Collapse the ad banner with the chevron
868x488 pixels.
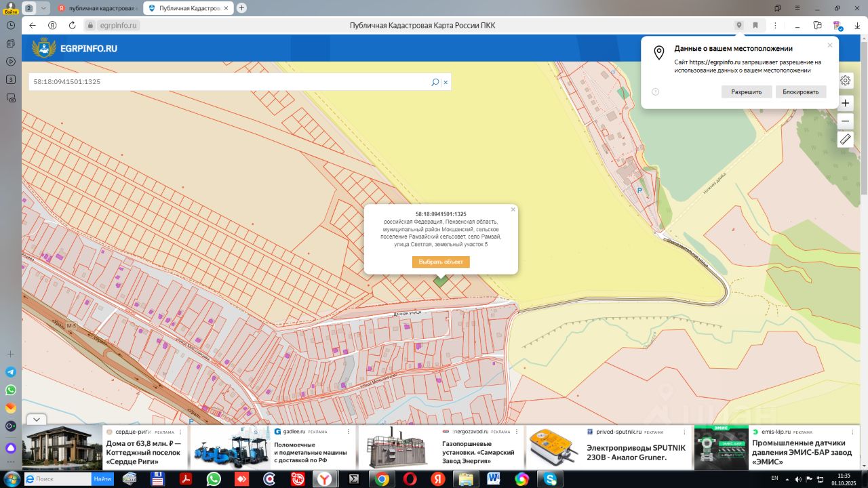[36, 420]
